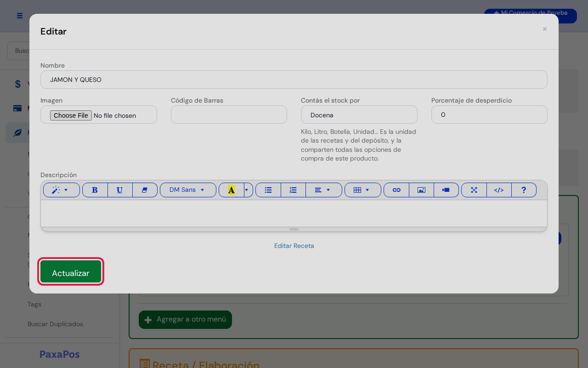
Task: Click the Actualizar button
Action: pos(71,271)
